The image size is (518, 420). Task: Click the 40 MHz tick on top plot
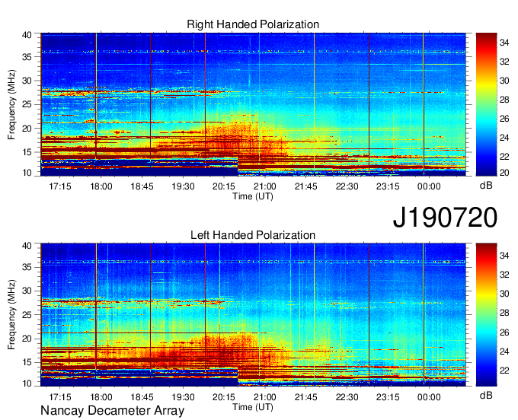(x=27, y=35)
